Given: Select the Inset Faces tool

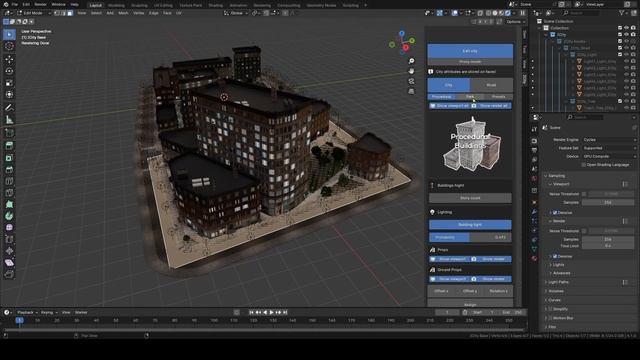Looking at the screenshot, I should pyautogui.click(x=9, y=158).
